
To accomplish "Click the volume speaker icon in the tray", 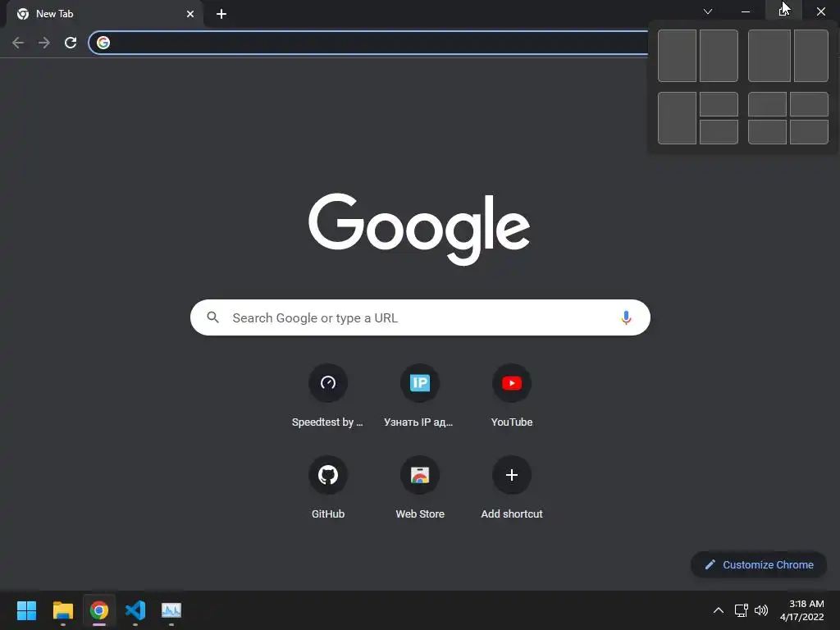I will coord(760,610).
